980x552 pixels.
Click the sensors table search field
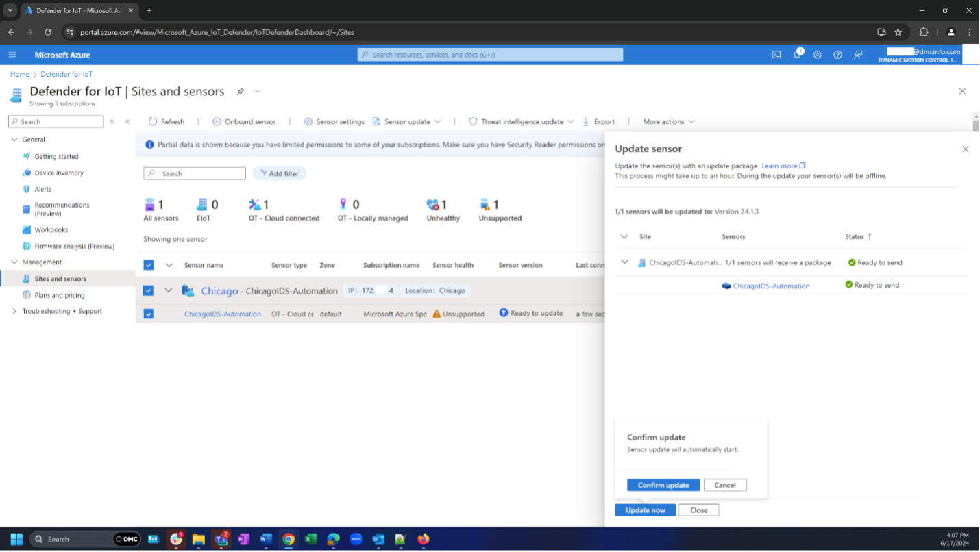195,173
